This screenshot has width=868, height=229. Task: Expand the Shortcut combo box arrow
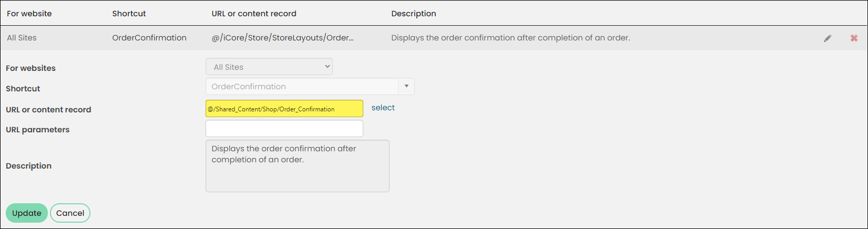(x=406, y=87)
